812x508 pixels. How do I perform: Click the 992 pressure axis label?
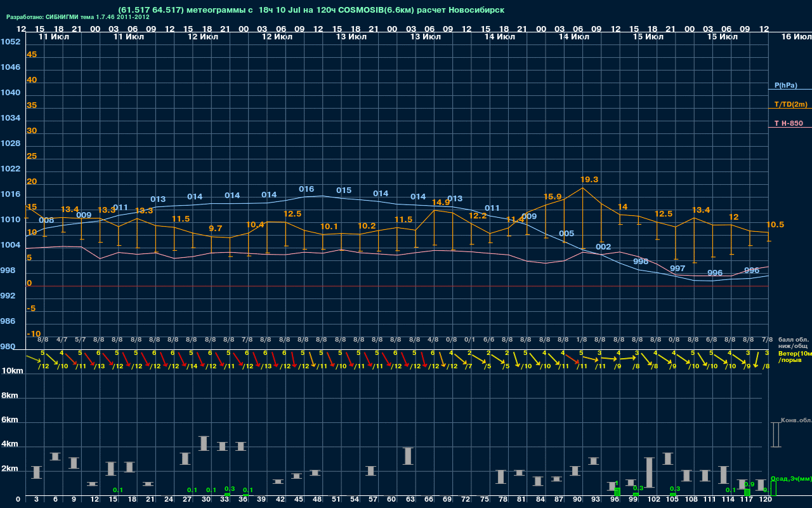pyautogui.click(x=8, y=296)
